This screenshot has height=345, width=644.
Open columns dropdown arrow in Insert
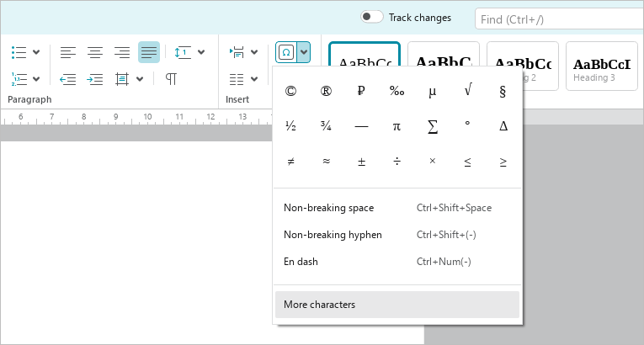click(254, 79)
